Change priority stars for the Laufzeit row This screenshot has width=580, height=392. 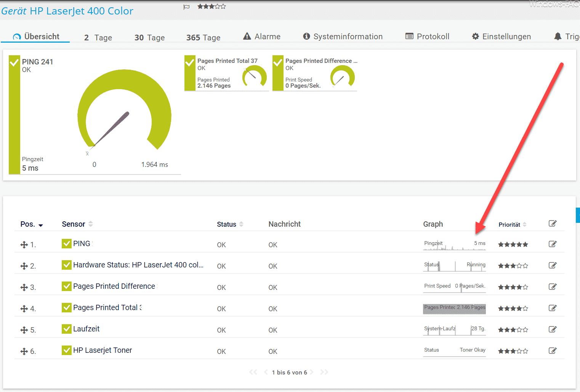tap(513, 330)
